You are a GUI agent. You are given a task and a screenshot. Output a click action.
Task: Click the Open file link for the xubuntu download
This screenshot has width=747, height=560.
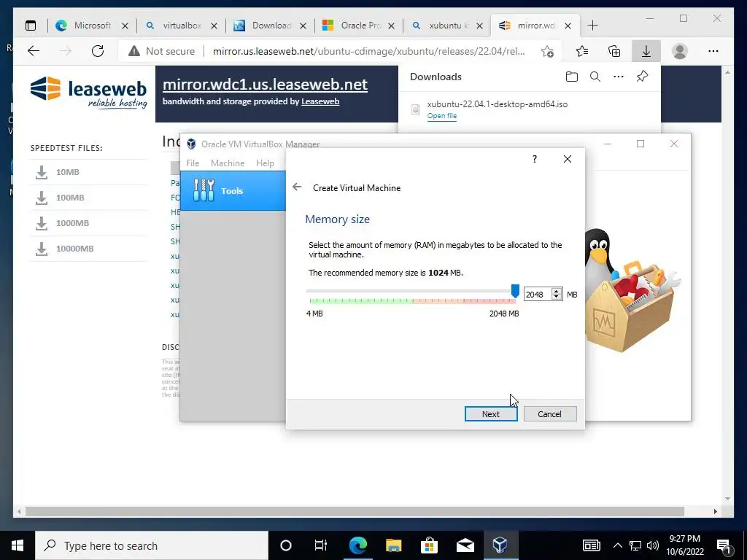pos(441,116)
